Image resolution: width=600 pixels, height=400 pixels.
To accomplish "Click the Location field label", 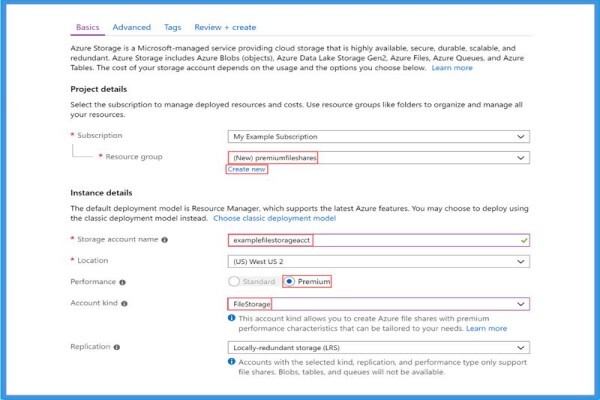I will [x=93, y=260].
